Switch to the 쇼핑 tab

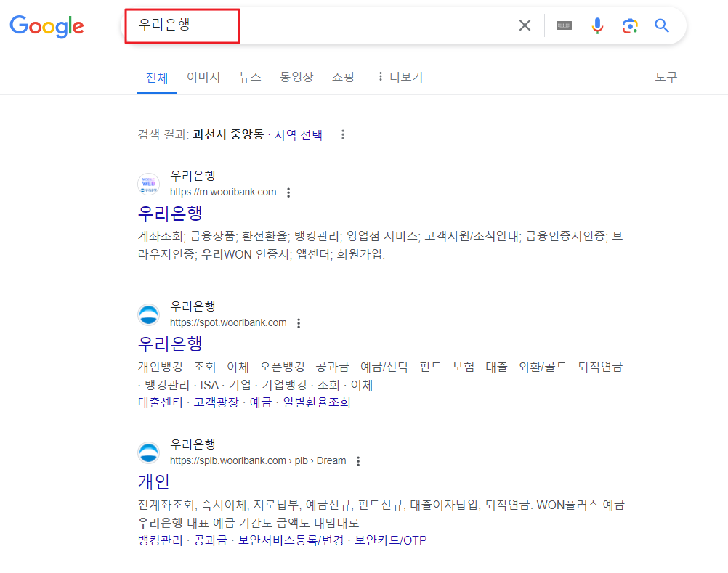click(x=343, y=77)
